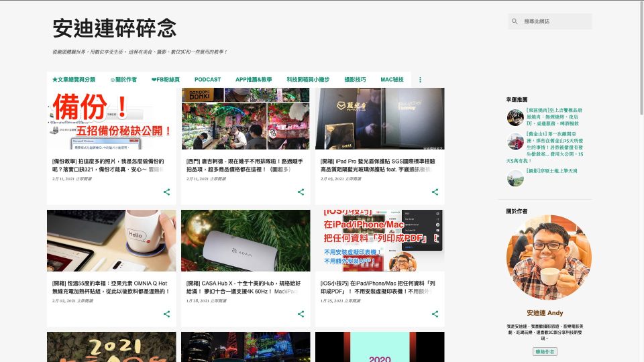
Task: Click the 在iPad/iPhone/Mac 列印成PDF thumbnail
Action: (380, 241)
